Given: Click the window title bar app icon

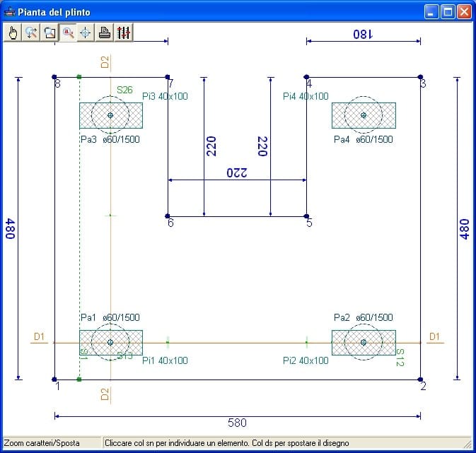Looking at the screenshot, I should point(10,12).
